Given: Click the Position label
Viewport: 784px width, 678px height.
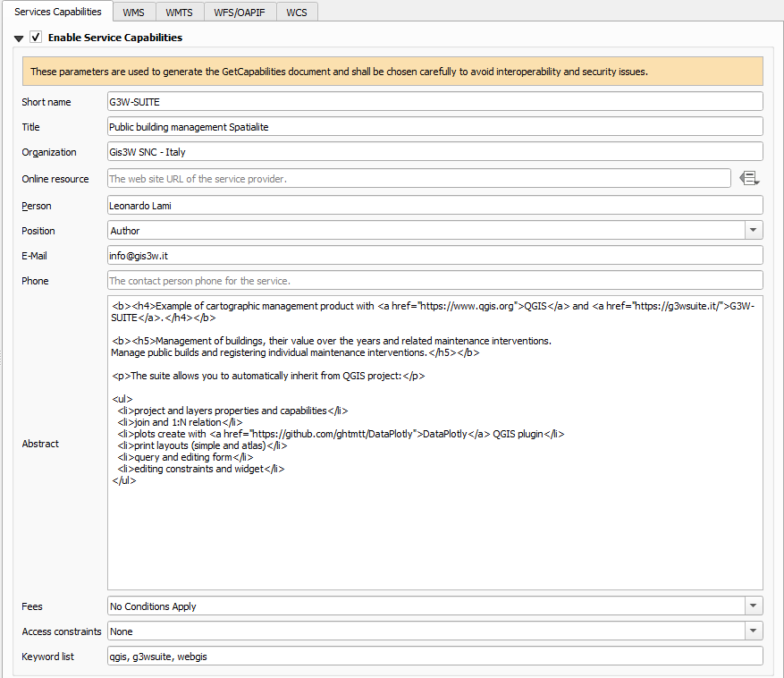Looking at the screenshot, I should pyautogui.click(x=38, y=231).
